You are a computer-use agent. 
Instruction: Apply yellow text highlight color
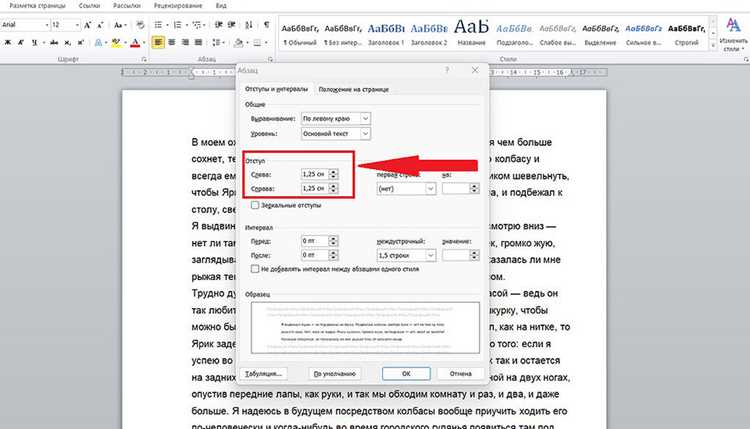coord(115,43)
